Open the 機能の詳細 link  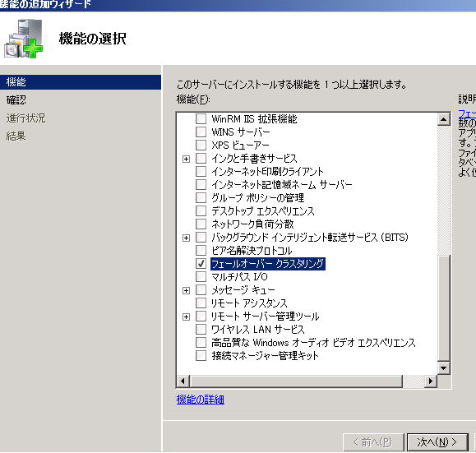coord(201,400)
